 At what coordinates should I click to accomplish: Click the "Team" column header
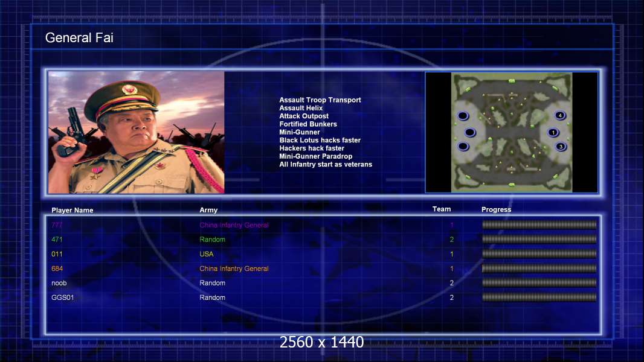click(x=442, y=209)
